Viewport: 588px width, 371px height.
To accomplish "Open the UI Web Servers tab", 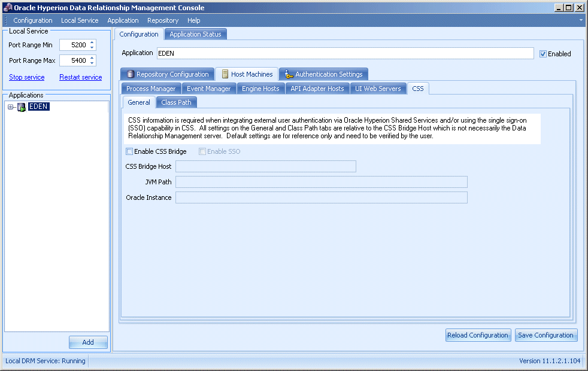I will (x=378, y=89).
